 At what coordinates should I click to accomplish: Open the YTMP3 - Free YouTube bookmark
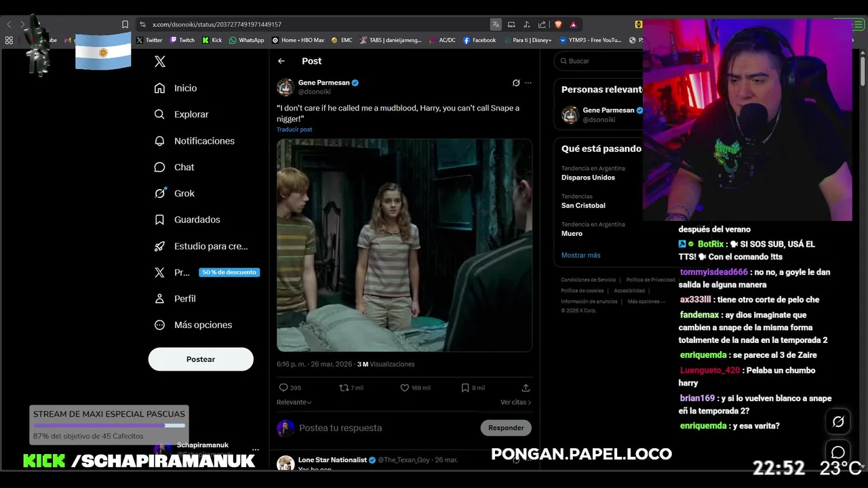pos(590,40)
